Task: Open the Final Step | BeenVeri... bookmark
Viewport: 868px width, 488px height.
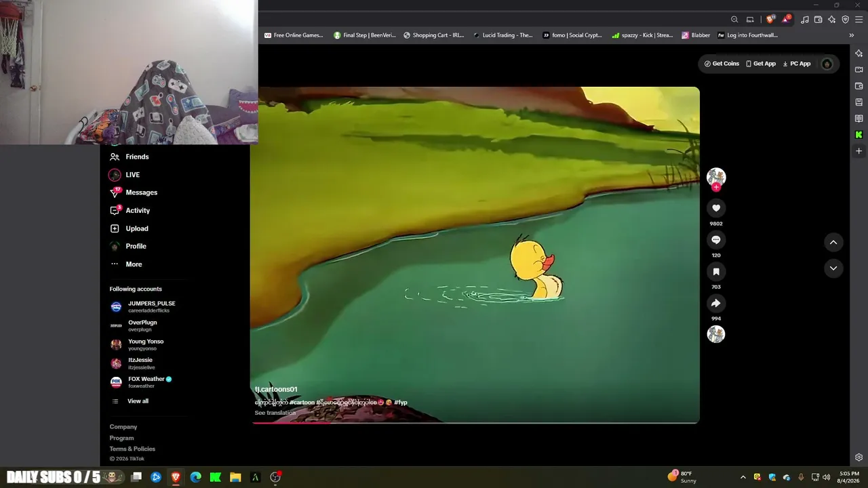Action: (365, 35)
